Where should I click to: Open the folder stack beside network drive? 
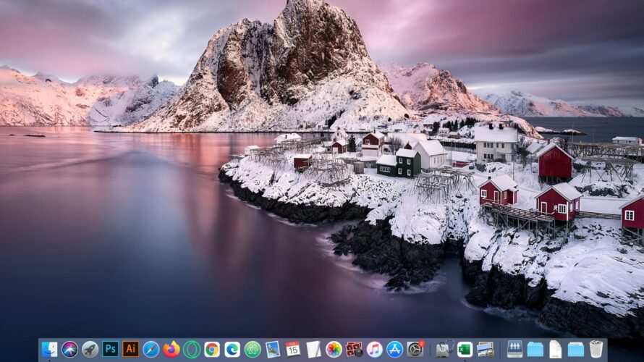click(x=535, y=349)
